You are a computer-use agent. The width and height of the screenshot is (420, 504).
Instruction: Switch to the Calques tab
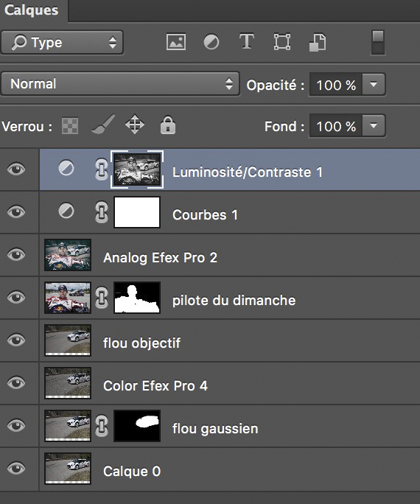pyautogui.click(x=32, y=10)
